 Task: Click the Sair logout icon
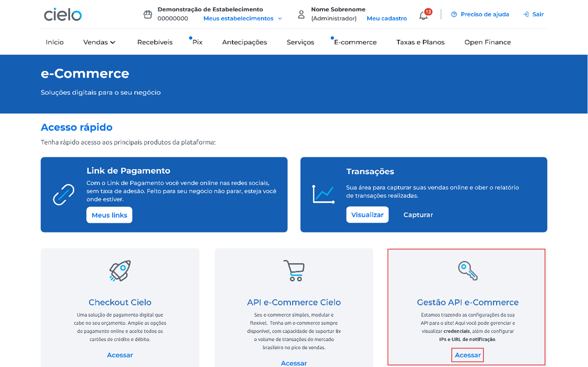tap(526, 14)
